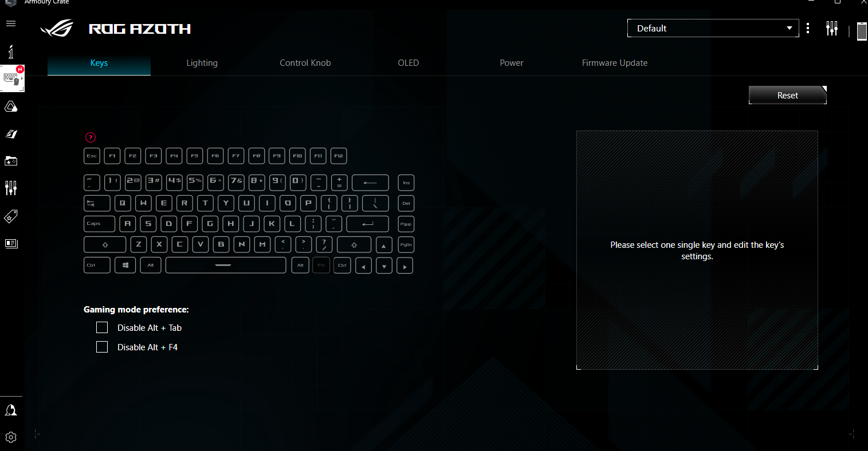Select the Esc key on keyboard diagram

click(92, 156)
